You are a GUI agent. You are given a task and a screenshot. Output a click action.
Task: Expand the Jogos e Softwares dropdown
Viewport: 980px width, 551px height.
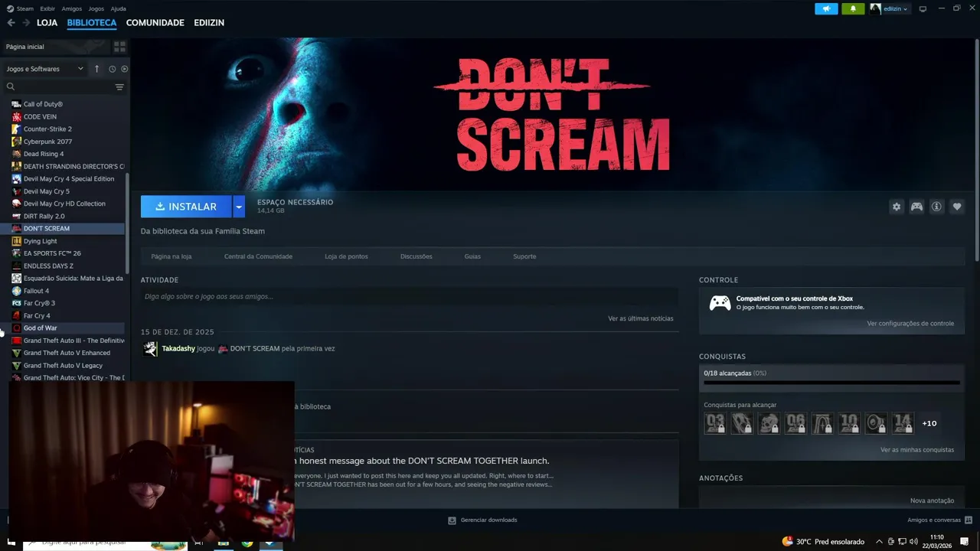(45, 69)
